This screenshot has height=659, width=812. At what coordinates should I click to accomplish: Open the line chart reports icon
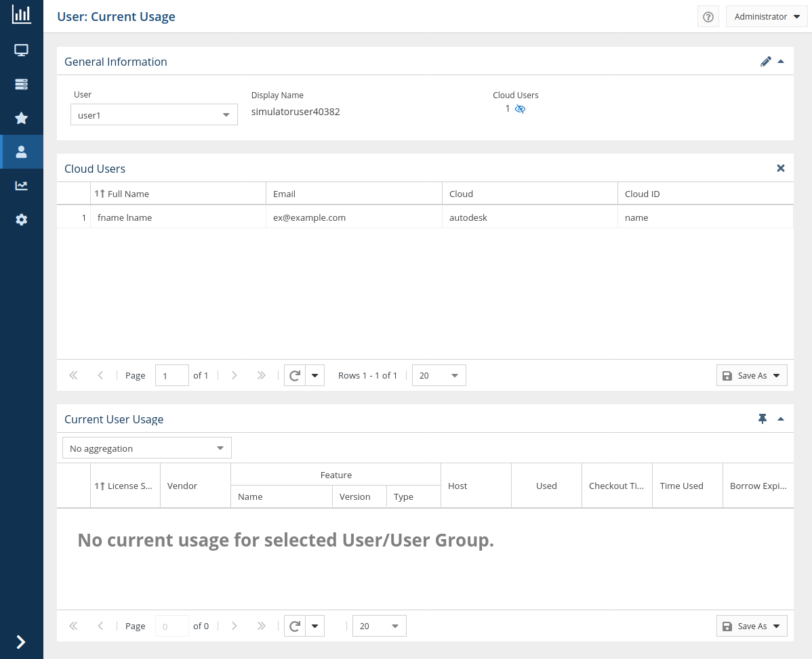coord(21,185)
